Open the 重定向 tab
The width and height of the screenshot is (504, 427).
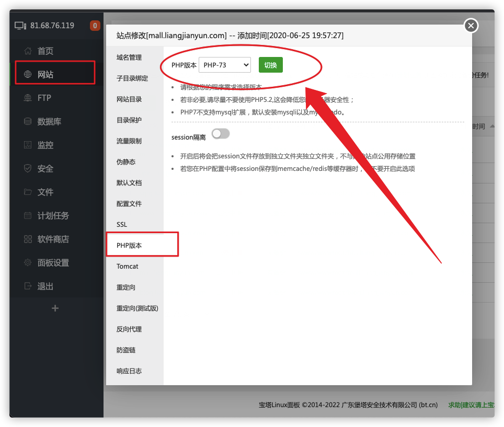click(x=125, y=287)
